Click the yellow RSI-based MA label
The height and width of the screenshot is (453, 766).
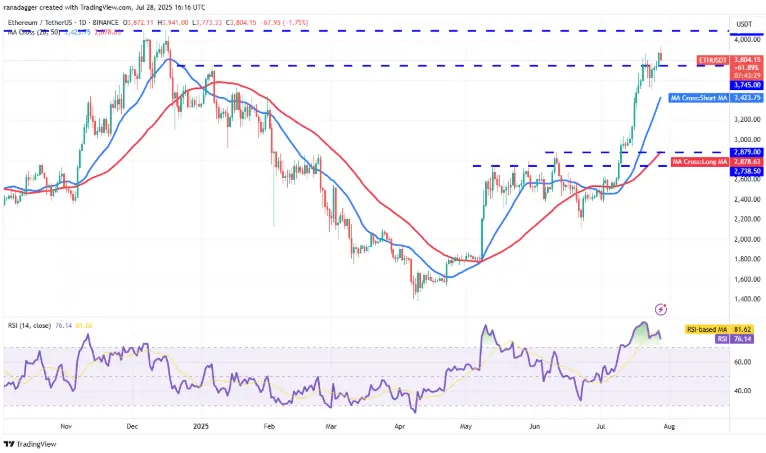tap(707, 330)
